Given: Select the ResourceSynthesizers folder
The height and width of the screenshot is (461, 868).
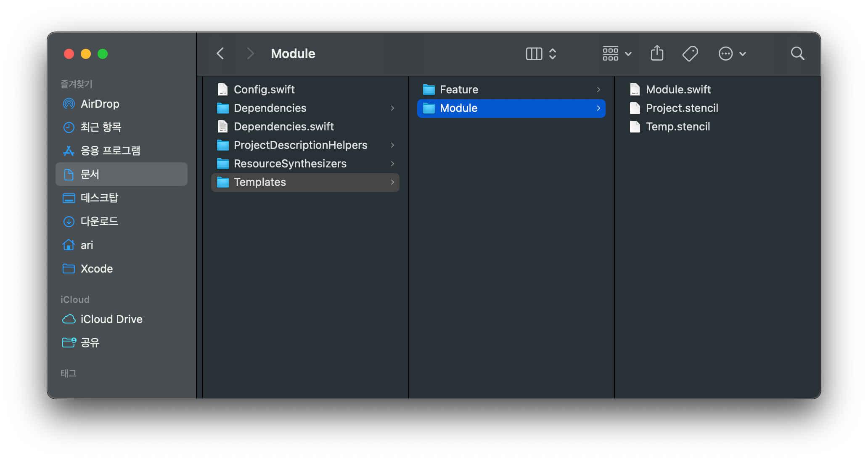Looking at the screenshot, I should point(290,164).
